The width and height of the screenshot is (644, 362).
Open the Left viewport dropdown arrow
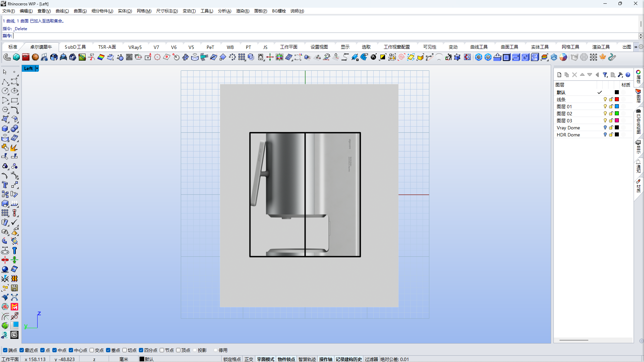(37, 68)
